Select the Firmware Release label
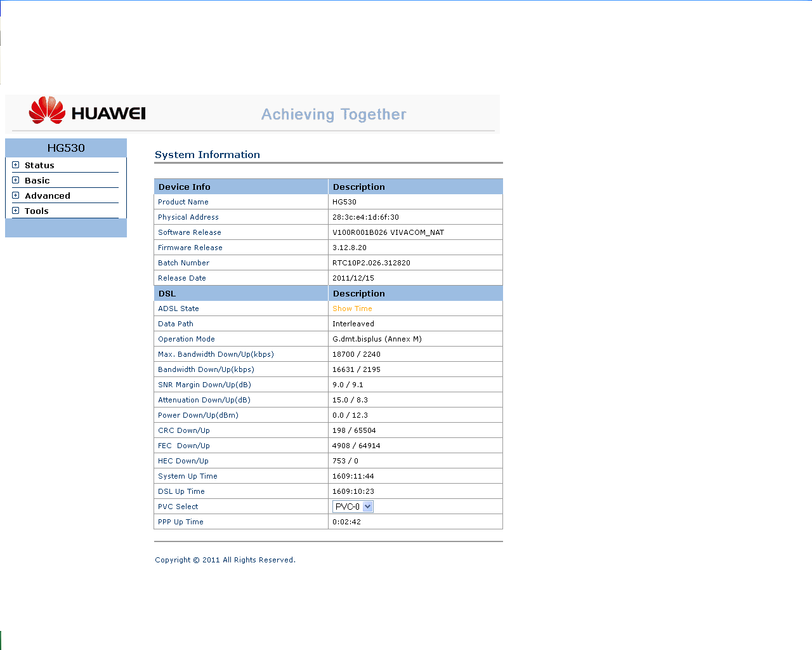The width and height of the screenshot is (812, 650). (190, 248)
